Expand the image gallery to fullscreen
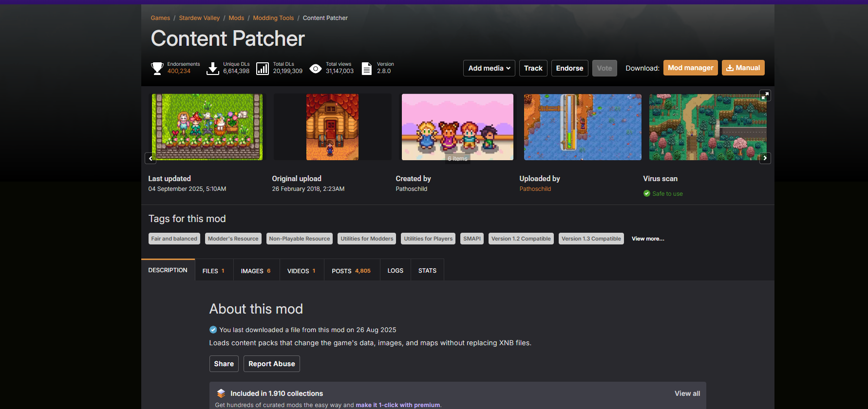Viewport: 868px width, 409px height. [765, 95]
